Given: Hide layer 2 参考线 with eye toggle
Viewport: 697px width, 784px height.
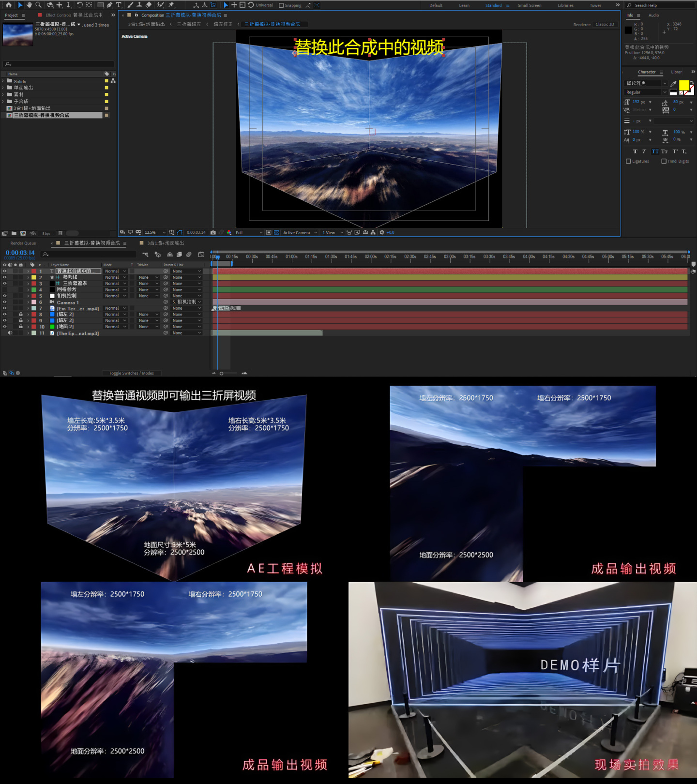Looking at the screenshot, I should pos(4,277).
